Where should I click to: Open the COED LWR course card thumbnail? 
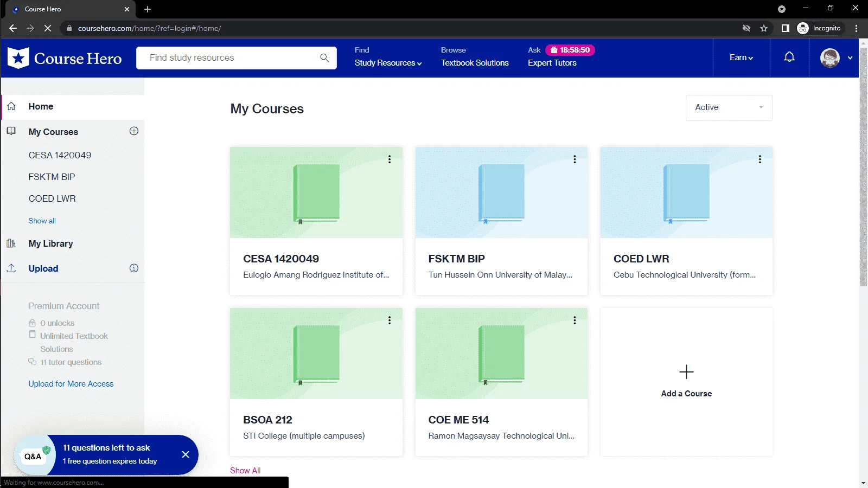[x=686, y=192]
